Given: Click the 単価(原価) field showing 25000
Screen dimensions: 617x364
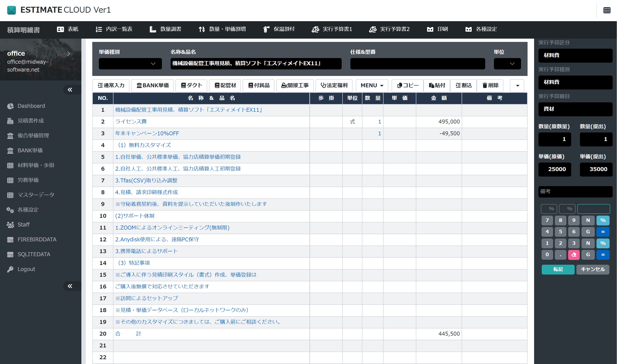Looking at the screenshot, I should click(554, 170).
